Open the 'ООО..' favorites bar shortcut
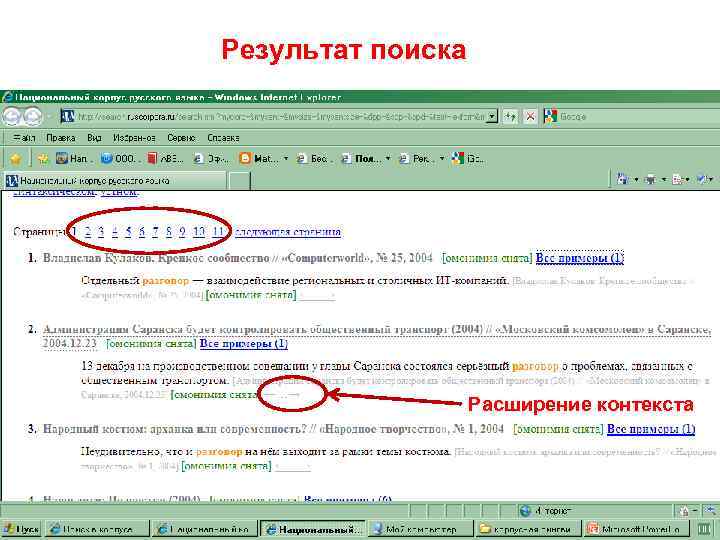The width and height of the screenshot is (720, 540). [x=118, y=158]
